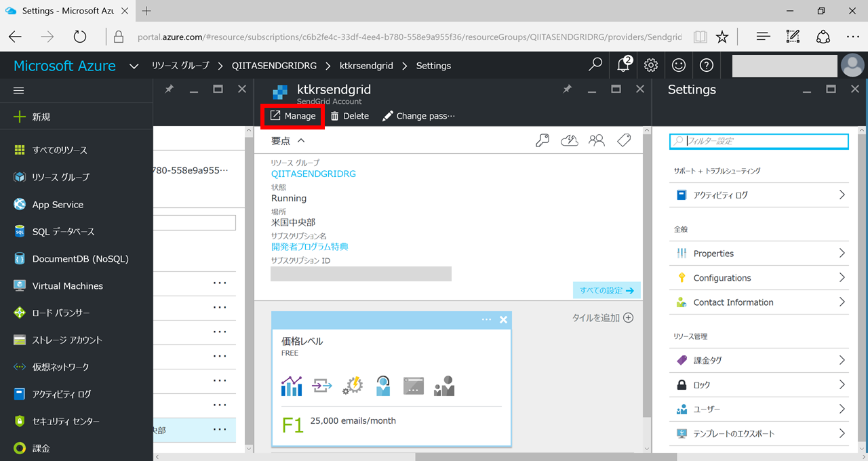This screenshot has height=461, width=868.
Task: Open Virtual Machines in the sidebar
Action: [x=77, y=285]
